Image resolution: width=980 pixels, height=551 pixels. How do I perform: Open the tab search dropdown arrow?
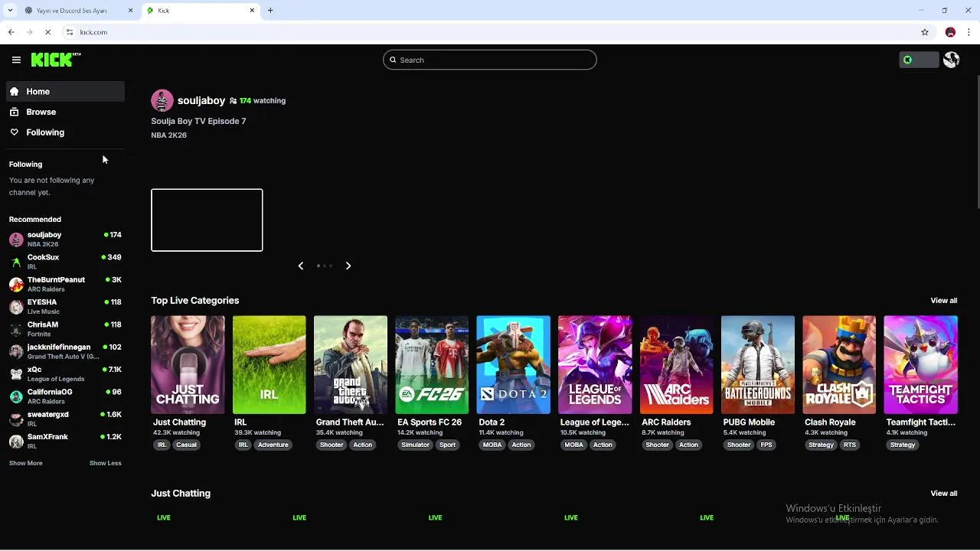click(10, 11)
